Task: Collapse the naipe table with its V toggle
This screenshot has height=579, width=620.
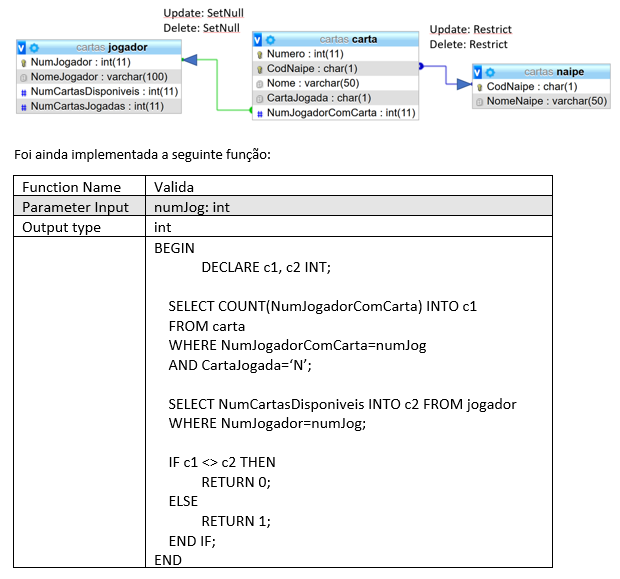Action: [477, 72]
